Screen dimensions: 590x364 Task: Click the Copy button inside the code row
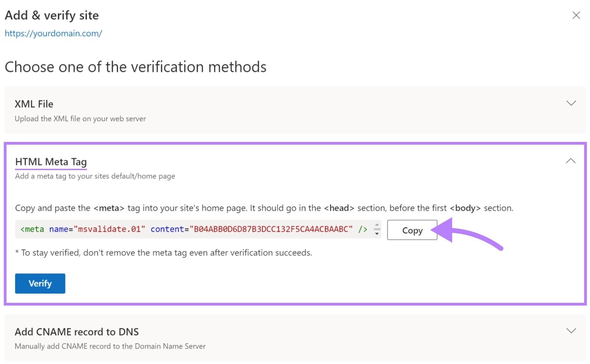(x=412, y=230)
